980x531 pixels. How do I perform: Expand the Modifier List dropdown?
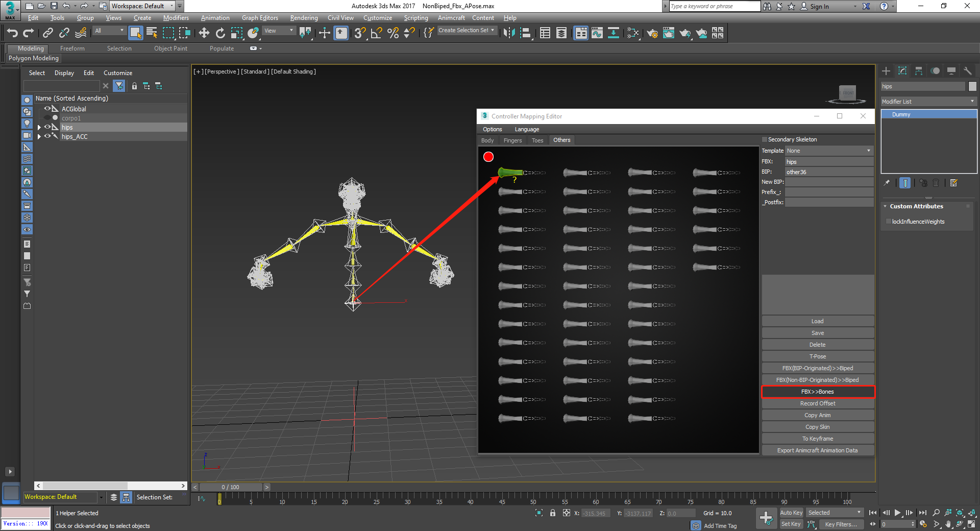pyautogui.click(x=928, y=102)
